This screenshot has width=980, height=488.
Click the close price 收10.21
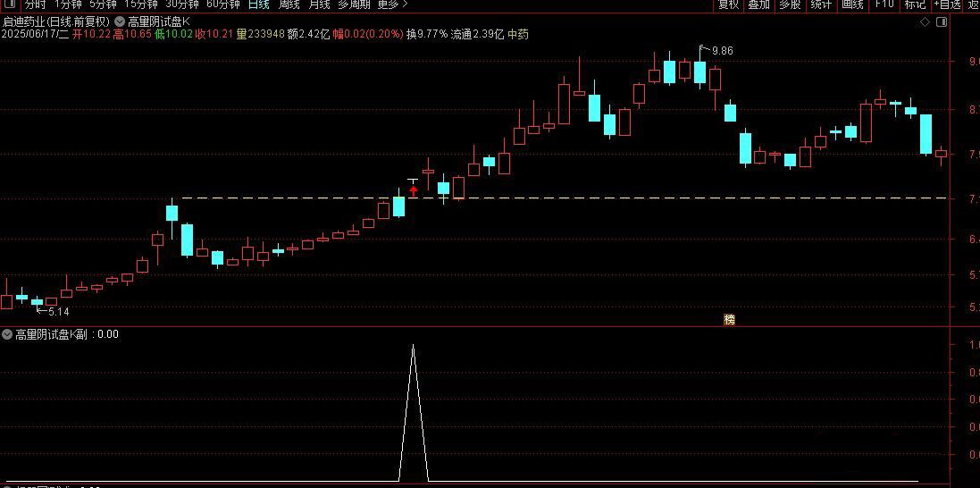tap(214, 34)
